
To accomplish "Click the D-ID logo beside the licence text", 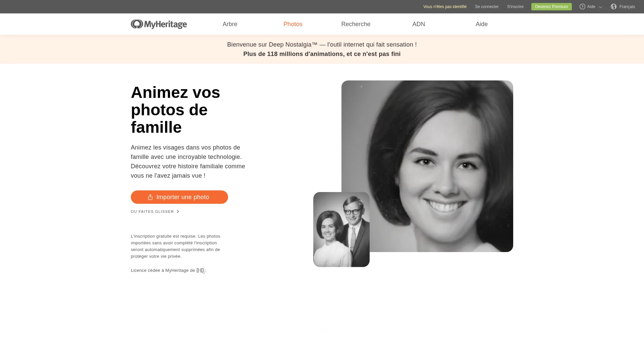I will click(201, 270).
